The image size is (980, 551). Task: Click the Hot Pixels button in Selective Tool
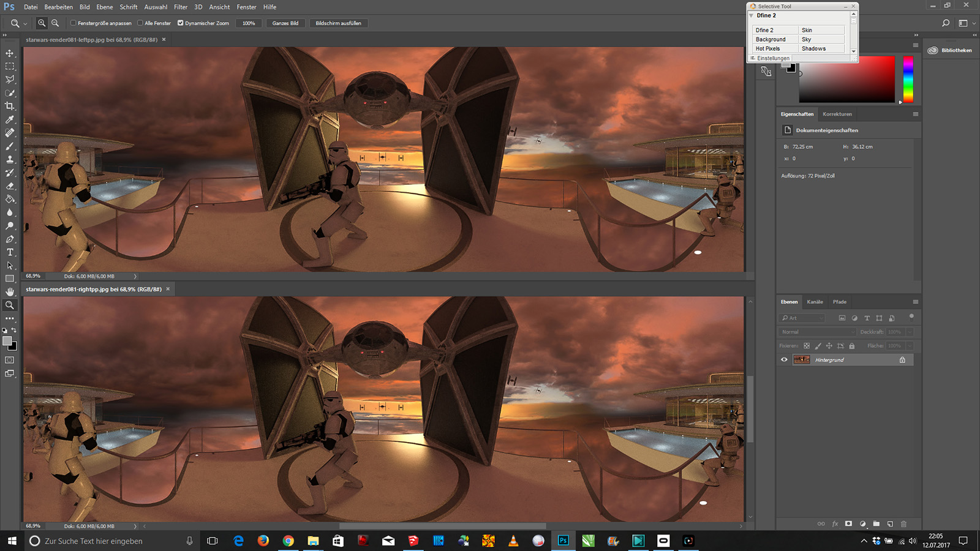pos(775,48)
